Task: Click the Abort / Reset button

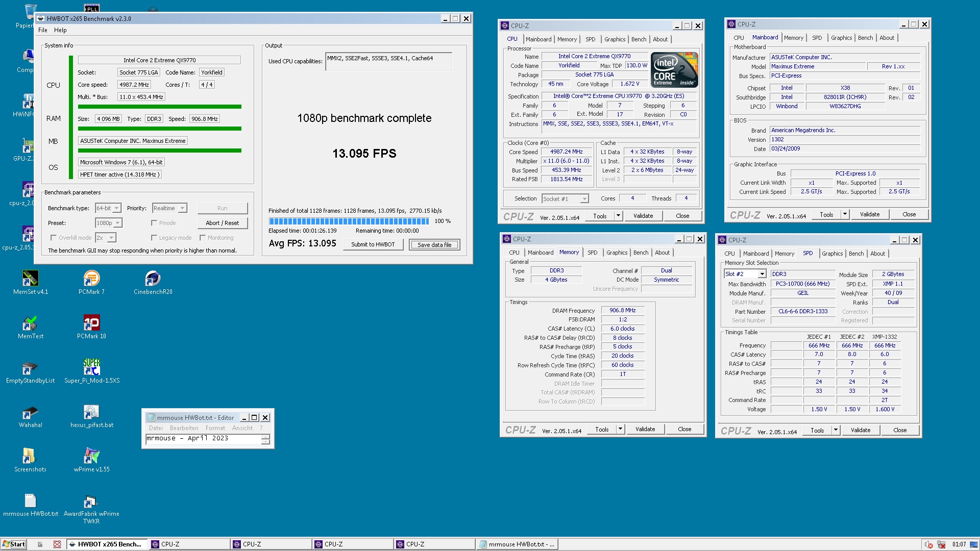Action: point(223,223)
